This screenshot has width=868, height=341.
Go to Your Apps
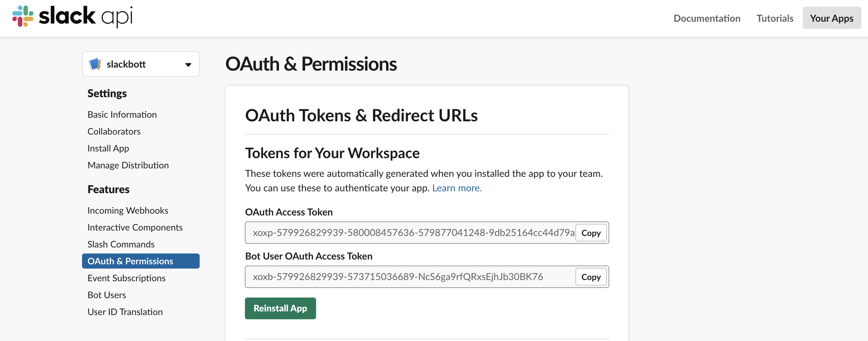(831, 18)
